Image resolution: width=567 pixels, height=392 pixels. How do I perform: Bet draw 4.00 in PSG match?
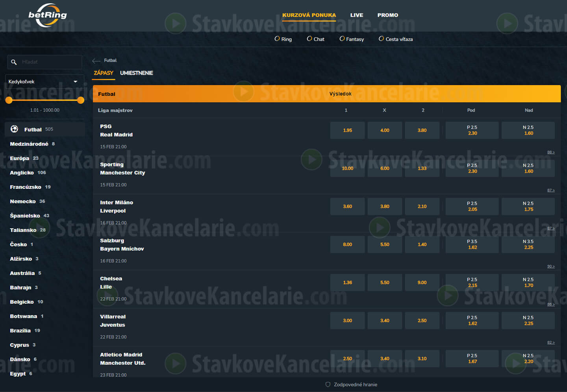point(385,130)
